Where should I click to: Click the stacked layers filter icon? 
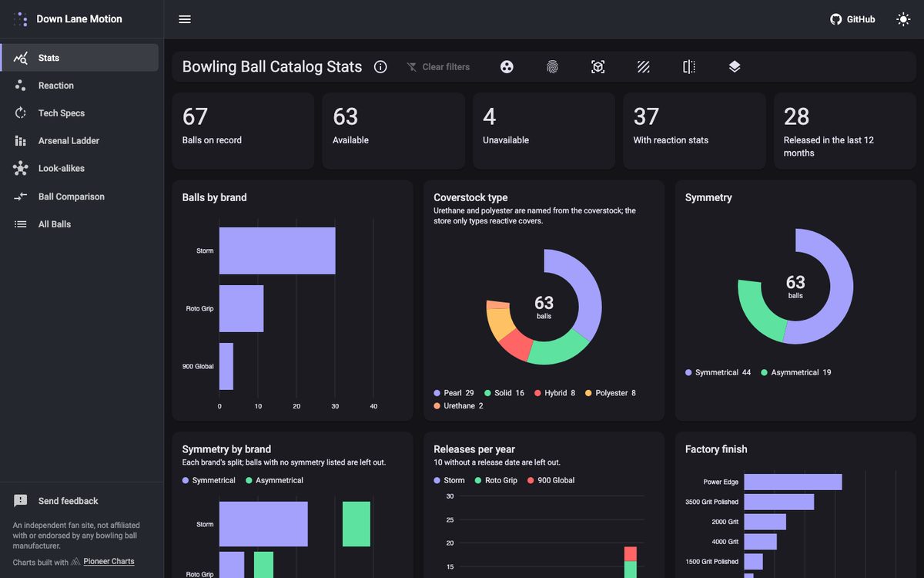735,67
